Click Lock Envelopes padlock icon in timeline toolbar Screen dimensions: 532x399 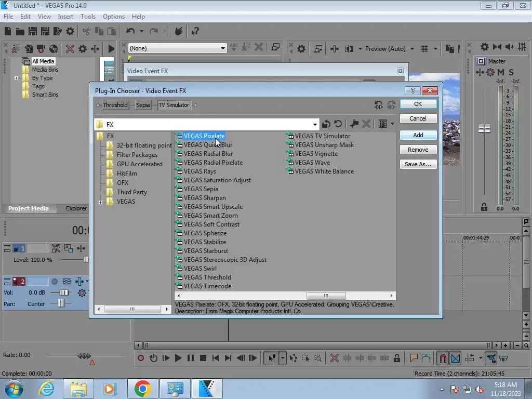[x=396, y=358]
